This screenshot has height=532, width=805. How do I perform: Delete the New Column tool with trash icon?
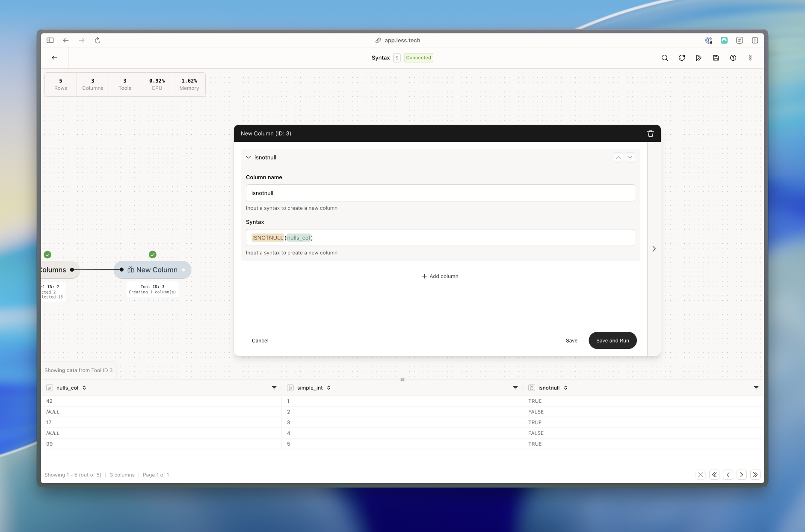coord(651,133)
